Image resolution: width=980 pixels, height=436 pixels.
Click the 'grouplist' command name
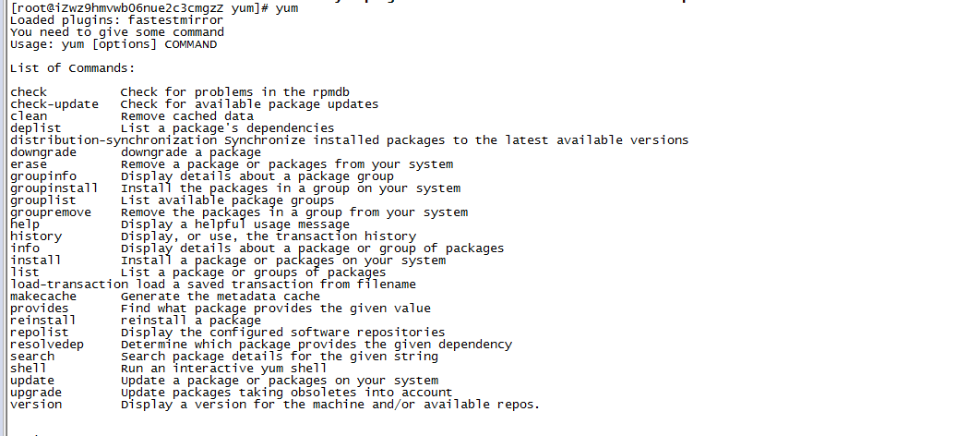pyautogui.click(x=43, y=200)
